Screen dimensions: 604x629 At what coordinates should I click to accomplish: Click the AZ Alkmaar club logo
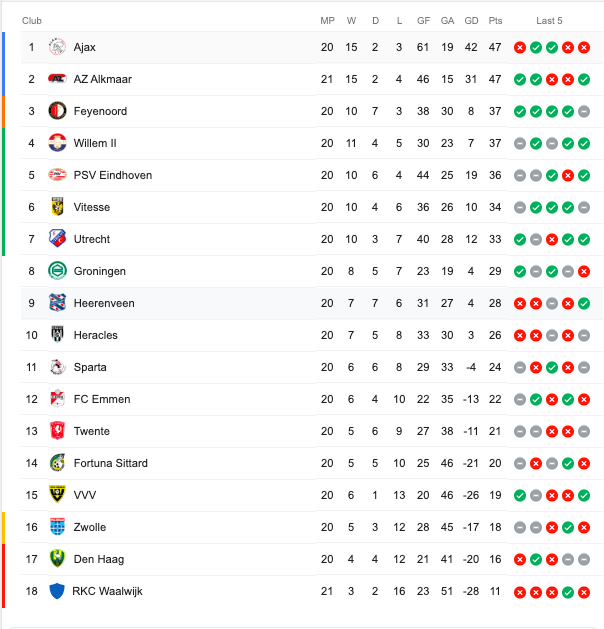57,79
